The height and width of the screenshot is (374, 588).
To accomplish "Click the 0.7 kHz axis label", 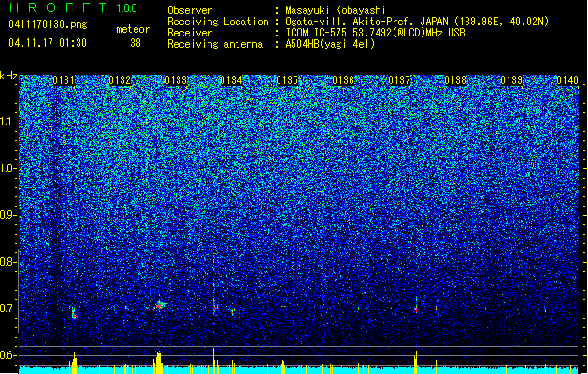I will tap(7, 309).
